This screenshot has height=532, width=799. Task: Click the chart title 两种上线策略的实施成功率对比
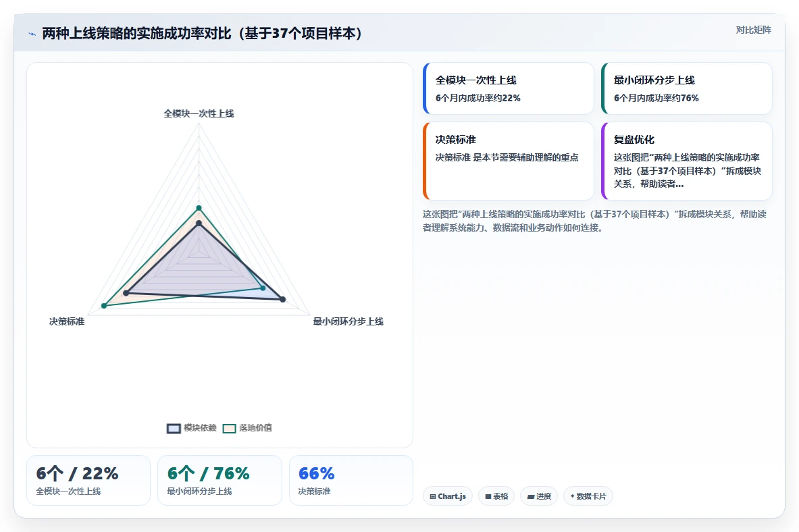[x=203, y=34]
